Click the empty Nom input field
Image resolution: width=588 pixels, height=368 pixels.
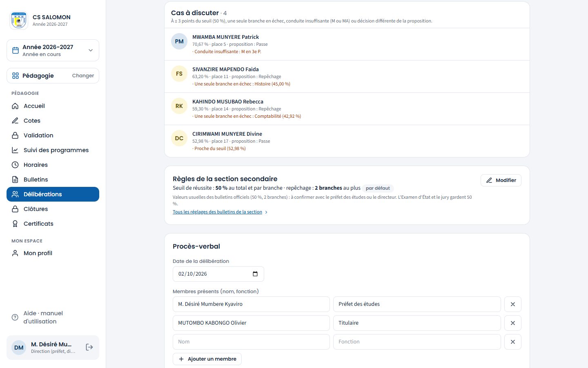pyautogui.click(x=251, y=342)
